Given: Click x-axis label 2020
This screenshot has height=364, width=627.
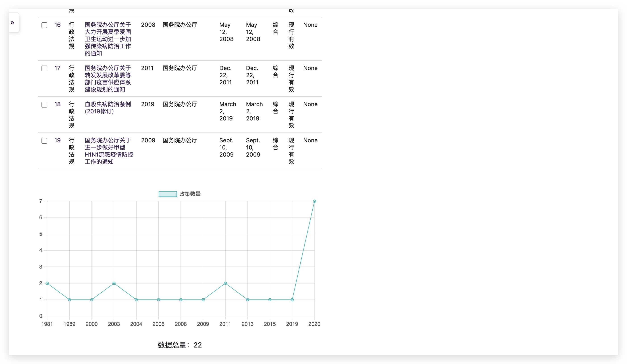Looking at the screenshot, I should coord(314,324).
